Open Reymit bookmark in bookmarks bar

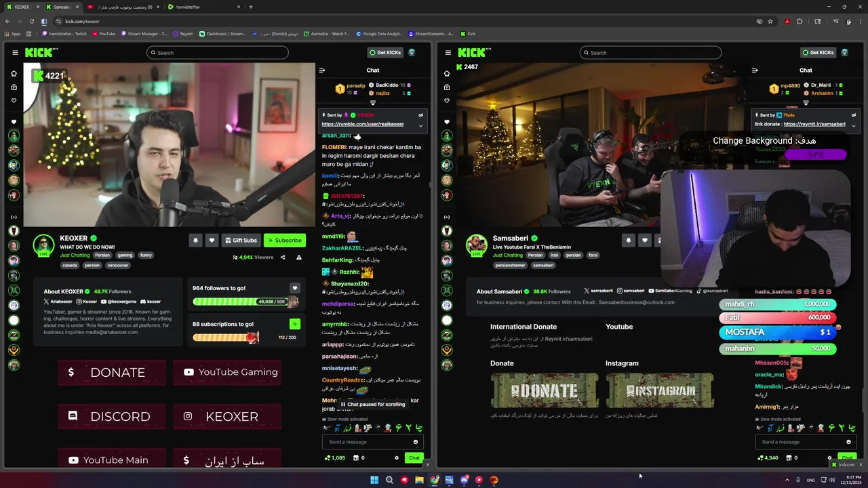coord(182,33)
